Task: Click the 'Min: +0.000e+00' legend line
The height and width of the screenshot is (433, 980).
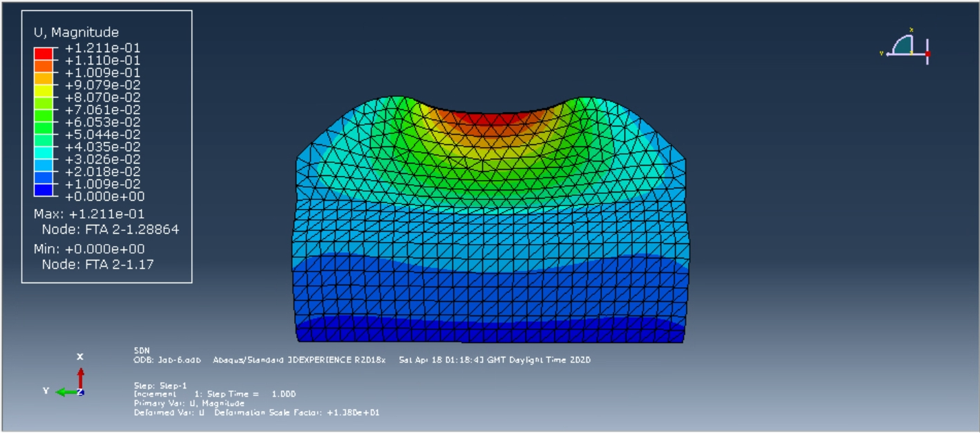Action: point(89,249)
